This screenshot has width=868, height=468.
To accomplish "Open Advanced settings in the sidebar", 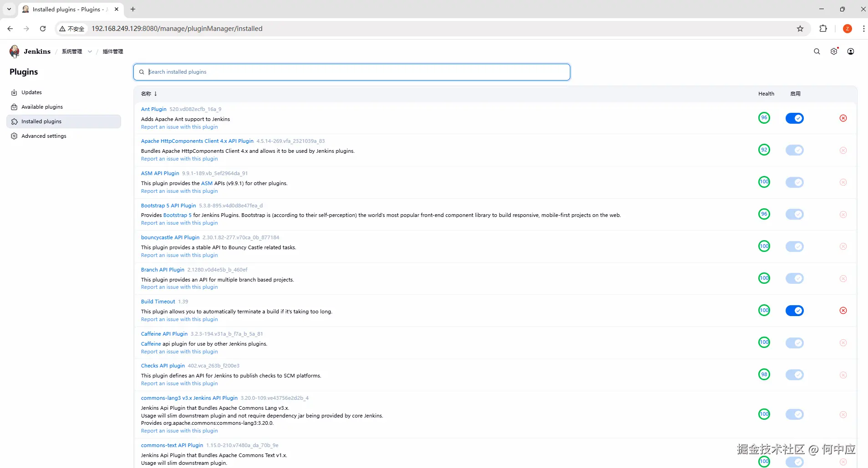I will 64,136.
